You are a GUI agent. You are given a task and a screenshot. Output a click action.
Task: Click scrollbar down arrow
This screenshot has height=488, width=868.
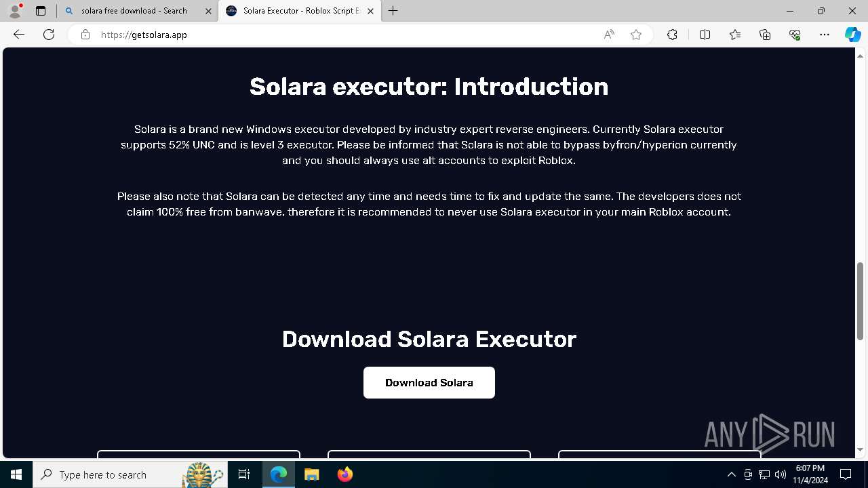(x=861, y=450)
